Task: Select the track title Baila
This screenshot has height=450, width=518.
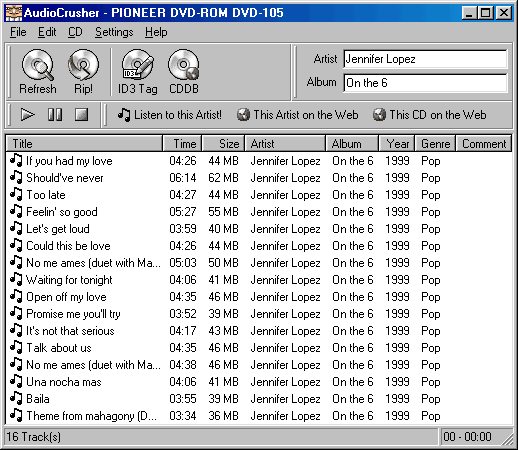Action: [38, 399]
